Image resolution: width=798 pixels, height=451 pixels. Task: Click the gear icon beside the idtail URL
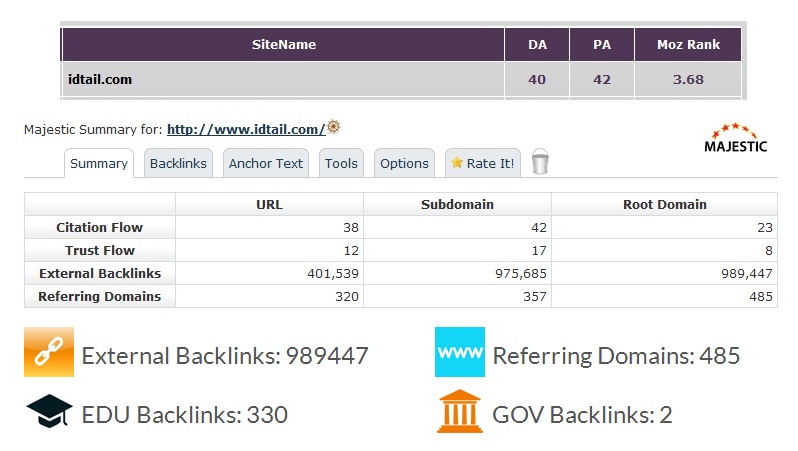pos(334,127)
